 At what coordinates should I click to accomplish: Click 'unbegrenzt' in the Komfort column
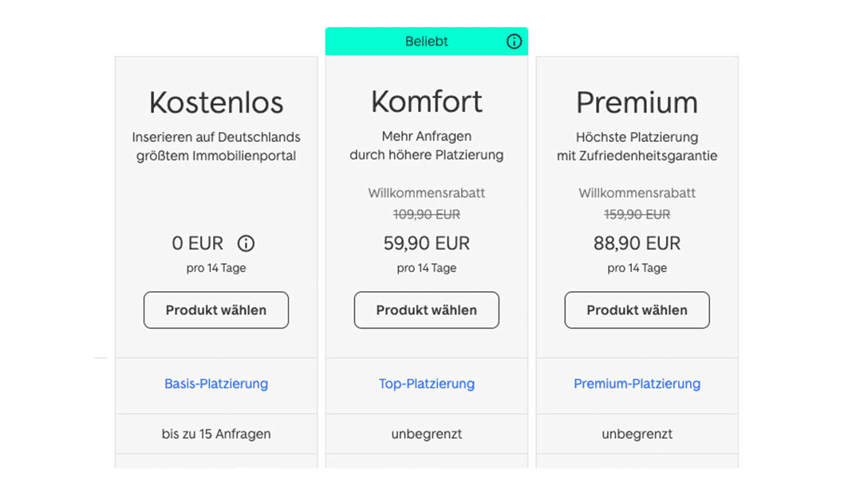(x=427, y=435)
